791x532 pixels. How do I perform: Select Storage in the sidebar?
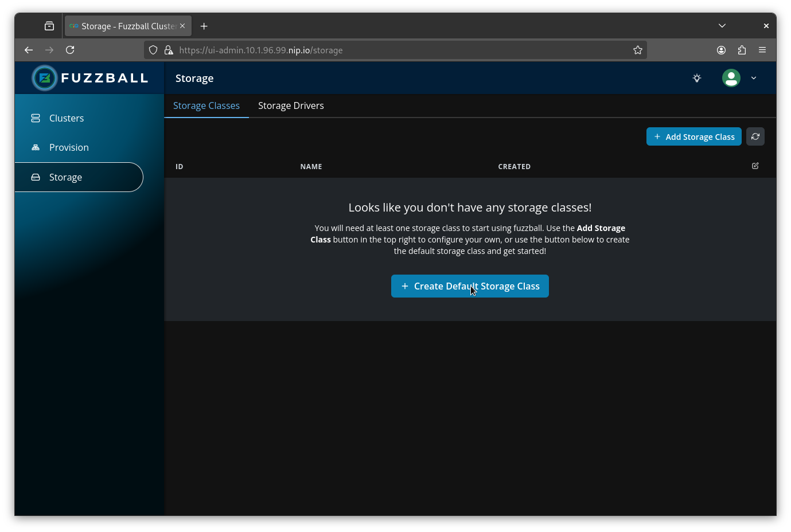tap(79, 177)
